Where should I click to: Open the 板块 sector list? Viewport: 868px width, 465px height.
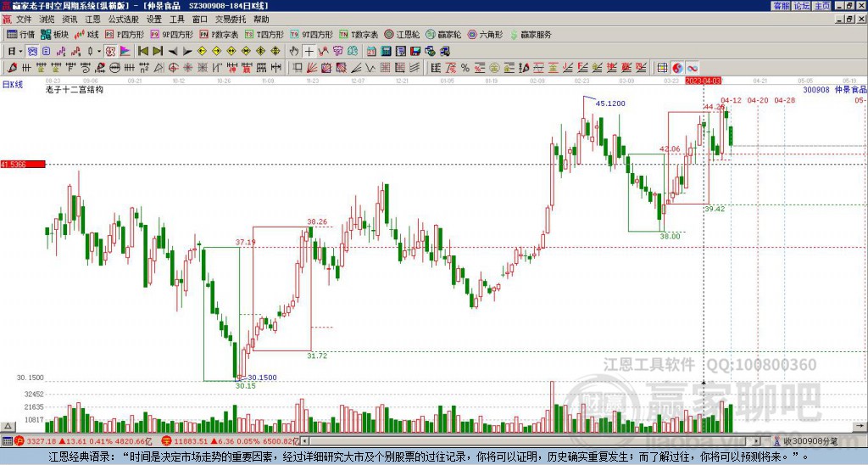54,34
